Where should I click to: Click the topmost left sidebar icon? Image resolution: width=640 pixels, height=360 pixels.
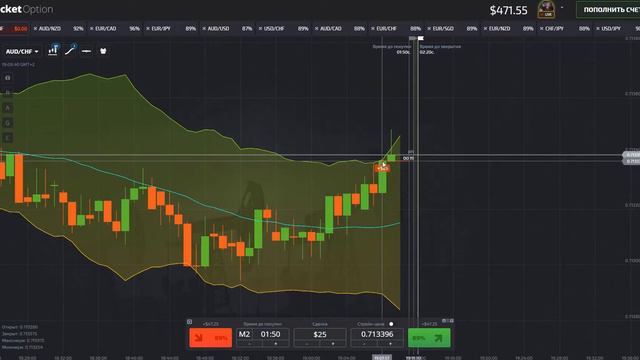pyautogui.click(x=8, y=78)
